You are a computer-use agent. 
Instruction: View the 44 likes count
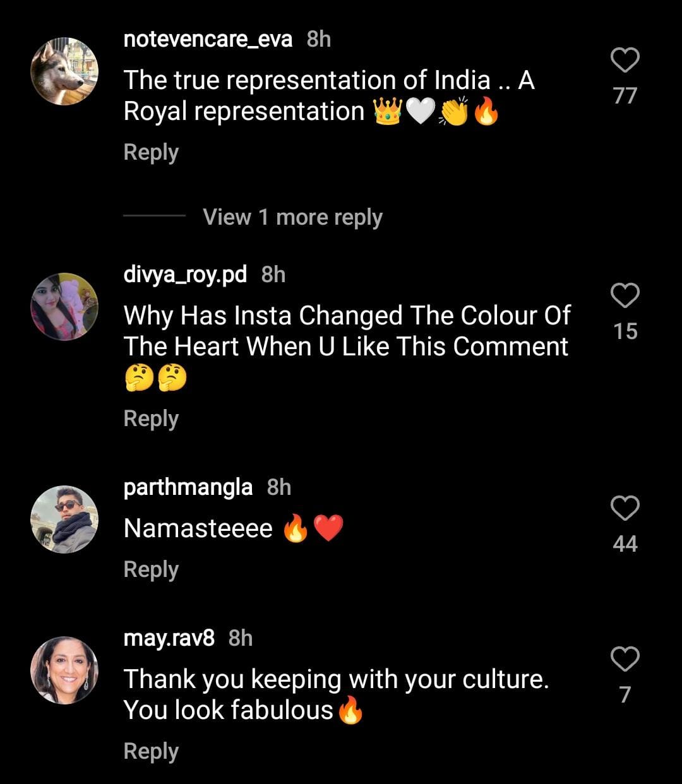tap(625, 543)
